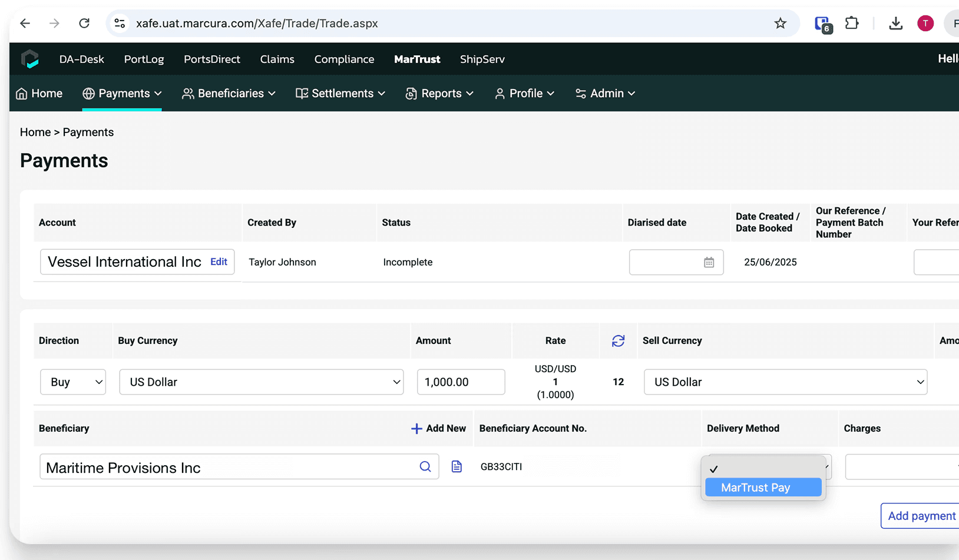
Task: Click the 25/06/2025 date created value
Action: point(770,262)
